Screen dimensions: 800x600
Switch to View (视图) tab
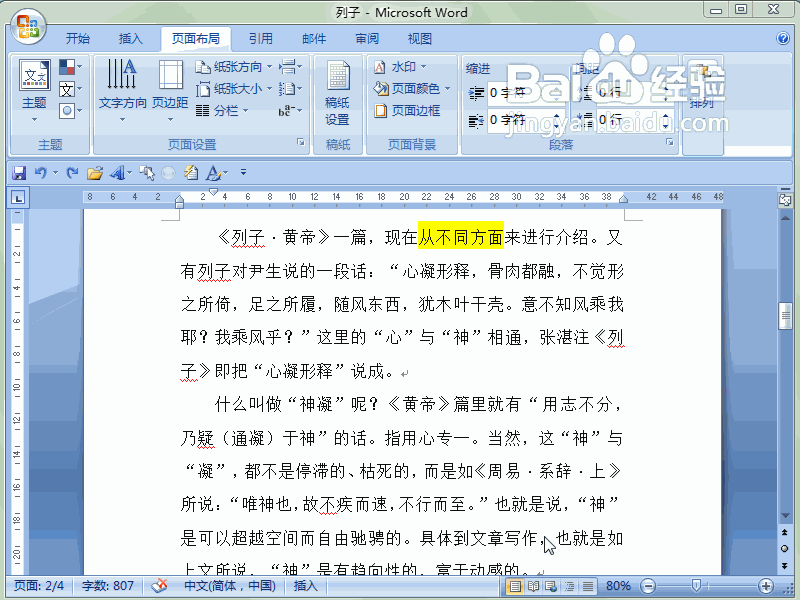[420, 39]
